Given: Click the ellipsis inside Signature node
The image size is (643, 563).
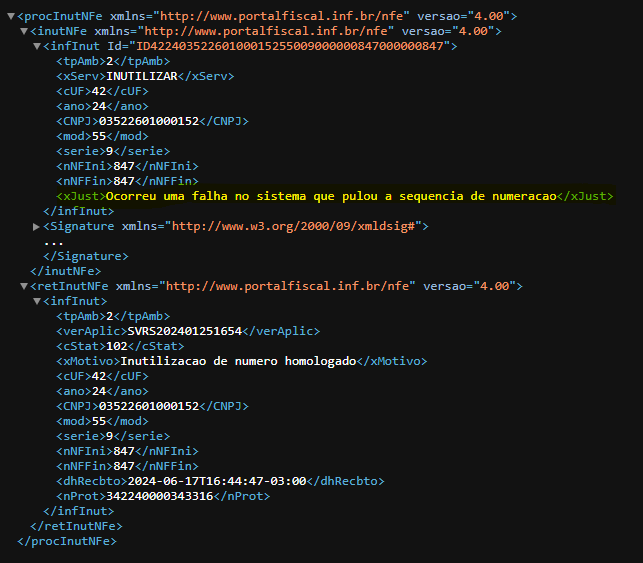Looking at the screenshot, I should click(53, 243).
